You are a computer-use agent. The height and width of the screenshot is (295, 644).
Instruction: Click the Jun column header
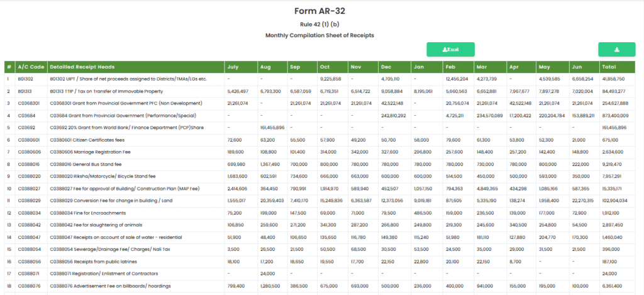[577, 67]
